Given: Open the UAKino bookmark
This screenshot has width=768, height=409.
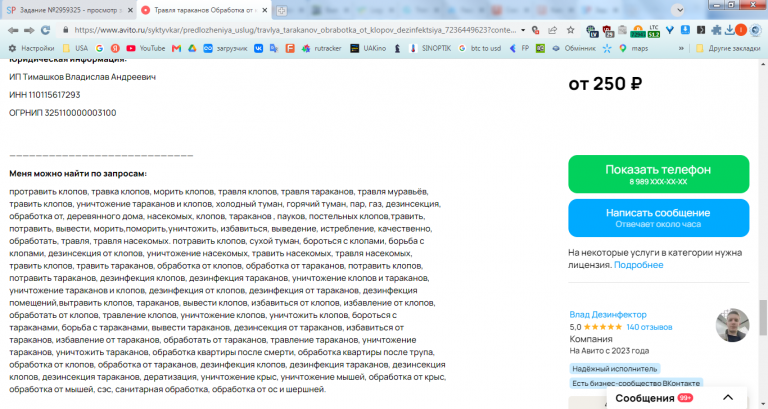Looking at the screenshot, I should pyautogui.click(x=368, y=48).
